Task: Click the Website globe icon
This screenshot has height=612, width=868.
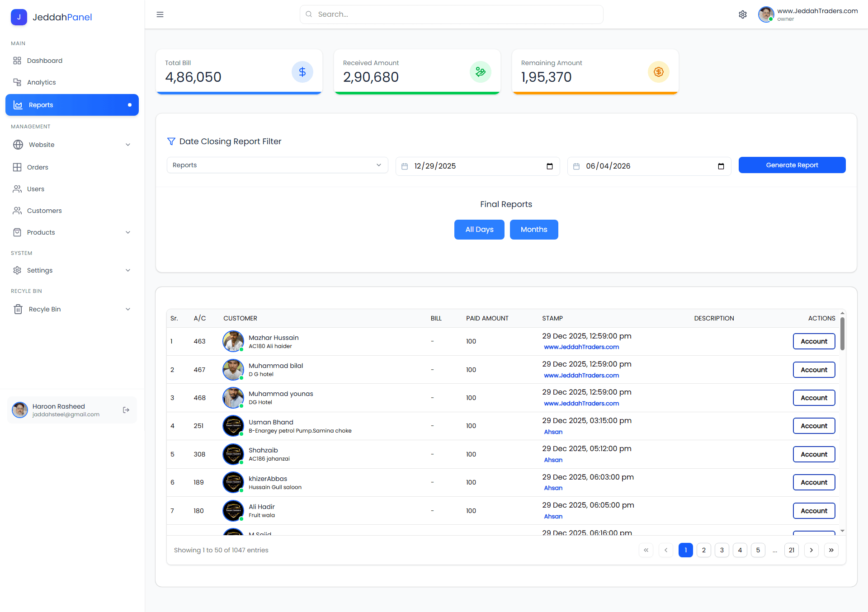Action: click(x=18, y=145)
